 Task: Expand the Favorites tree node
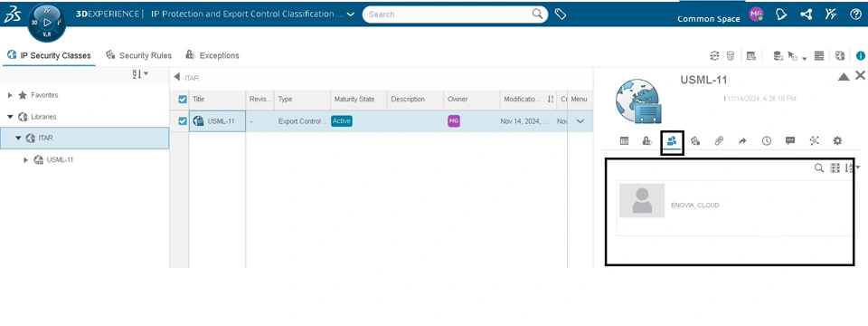coord(10,95)
